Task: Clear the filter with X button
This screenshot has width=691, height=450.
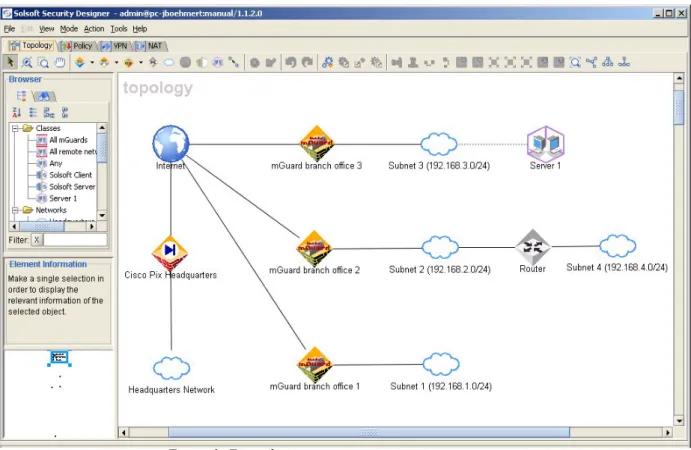Action: coord(37,240)
